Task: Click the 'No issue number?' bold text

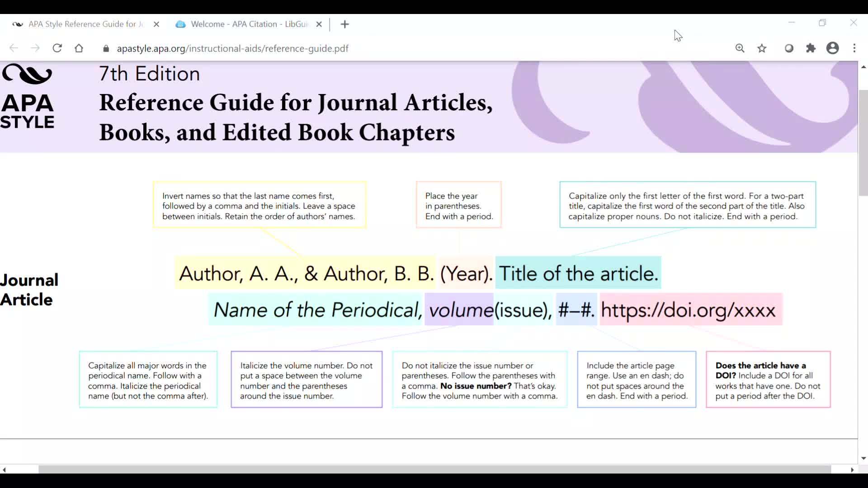Action: pos(476,386)
